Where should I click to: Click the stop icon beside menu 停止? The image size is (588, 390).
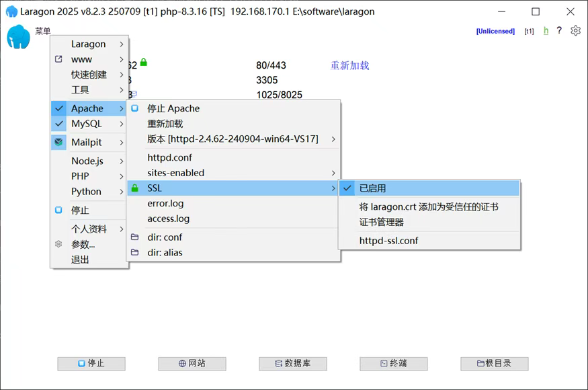pos(58,210)
